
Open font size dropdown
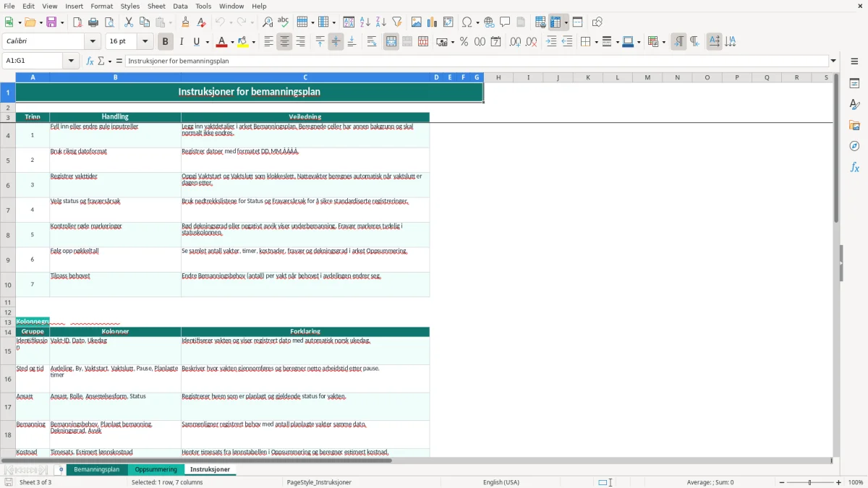[x=145, y=42]
